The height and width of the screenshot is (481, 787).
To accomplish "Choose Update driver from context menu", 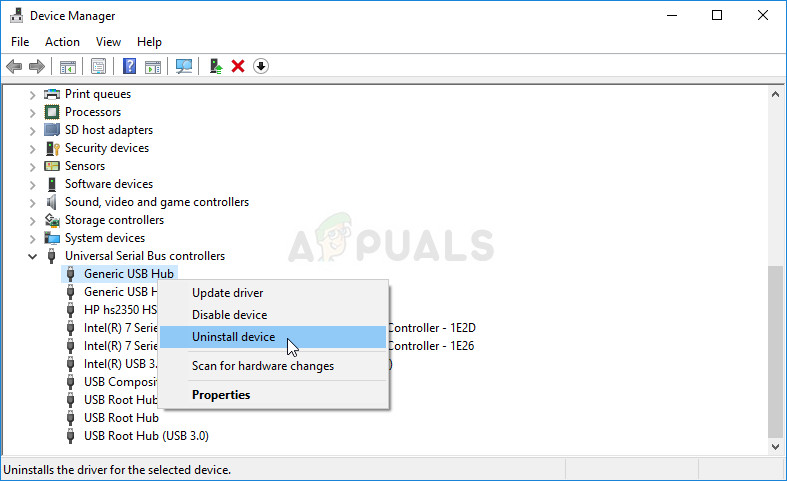I will 273,293.
